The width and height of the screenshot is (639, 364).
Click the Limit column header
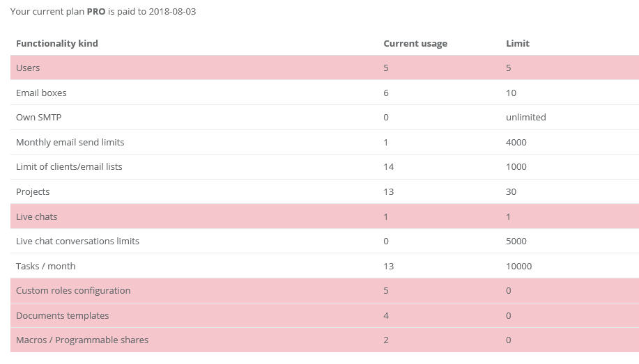pos(518,43)
